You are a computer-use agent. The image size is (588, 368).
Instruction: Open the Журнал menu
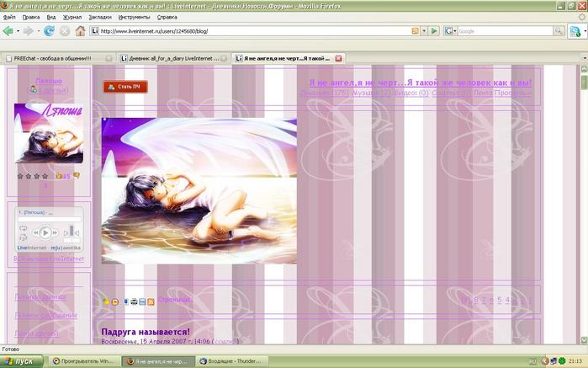pyautogui.click(x=72, y=18)
